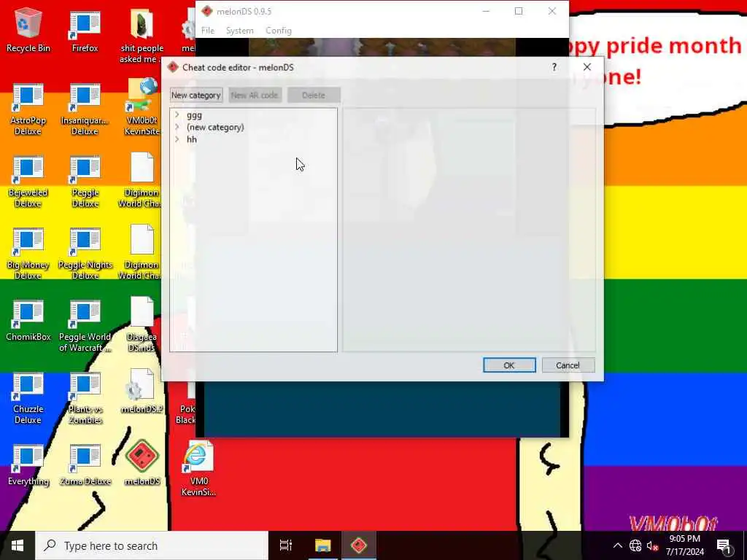Click the Delete button
747x560 pixels.
(x=314, y=96)
